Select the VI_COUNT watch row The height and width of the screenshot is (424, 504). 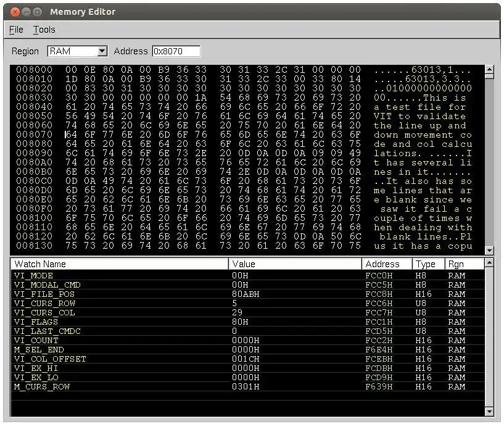coord(247,341)
